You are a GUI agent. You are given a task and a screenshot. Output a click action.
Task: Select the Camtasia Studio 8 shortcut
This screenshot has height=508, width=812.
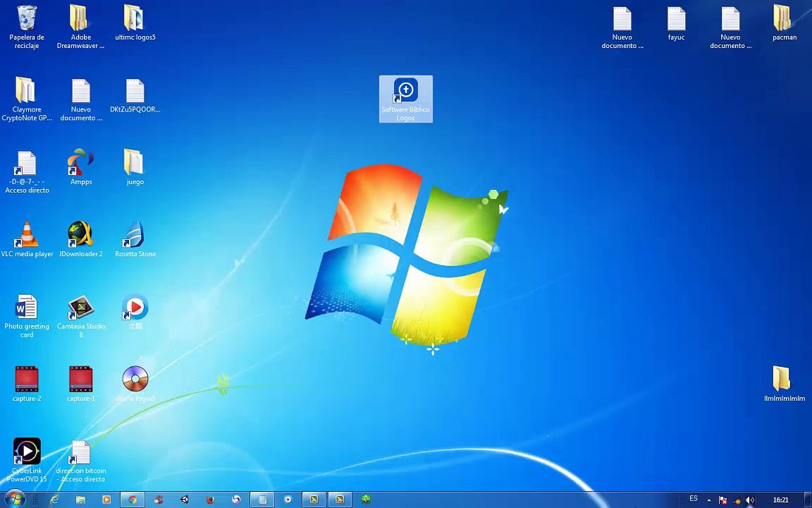click(81, 316)
